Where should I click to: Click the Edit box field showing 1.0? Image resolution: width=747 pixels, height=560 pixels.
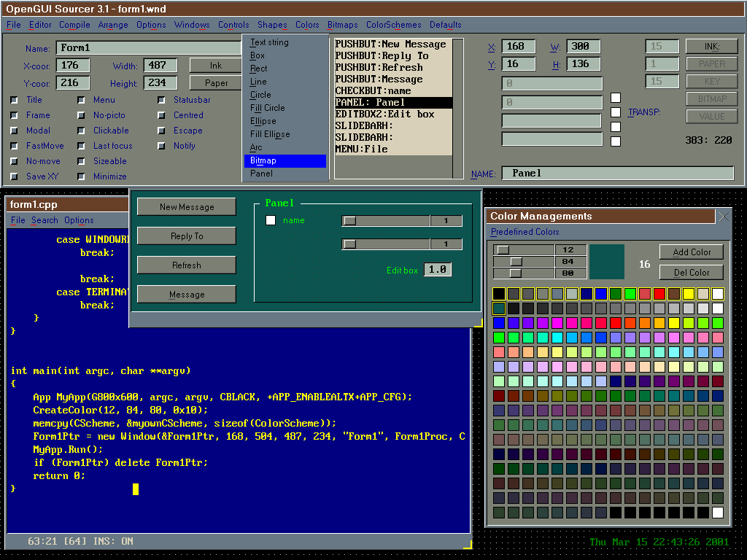click(438, 270)
